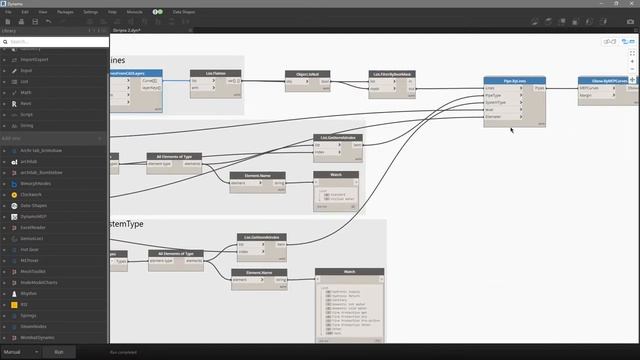Screen dimensions: 640x360
Task: Click SystemType input port on Pipe.ByLines
Action: tap(503, 102)
